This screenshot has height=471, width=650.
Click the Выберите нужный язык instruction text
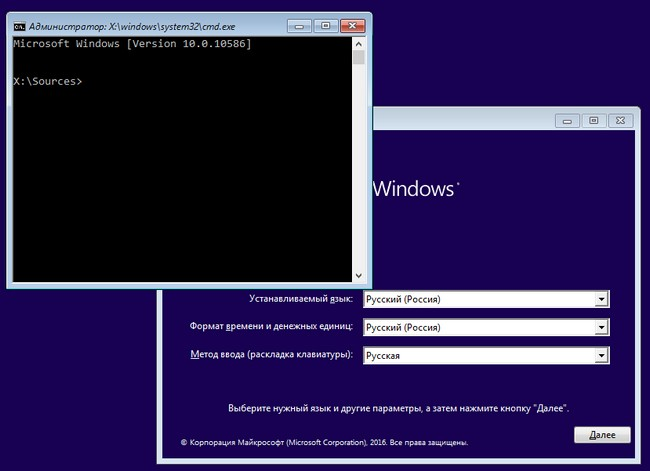(398, 408)
